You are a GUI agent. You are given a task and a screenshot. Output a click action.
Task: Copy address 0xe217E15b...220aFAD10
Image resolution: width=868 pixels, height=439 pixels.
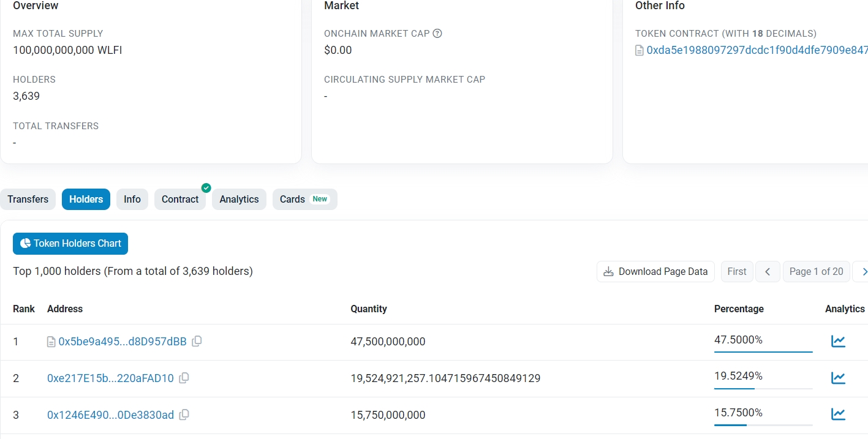point(184,378)
